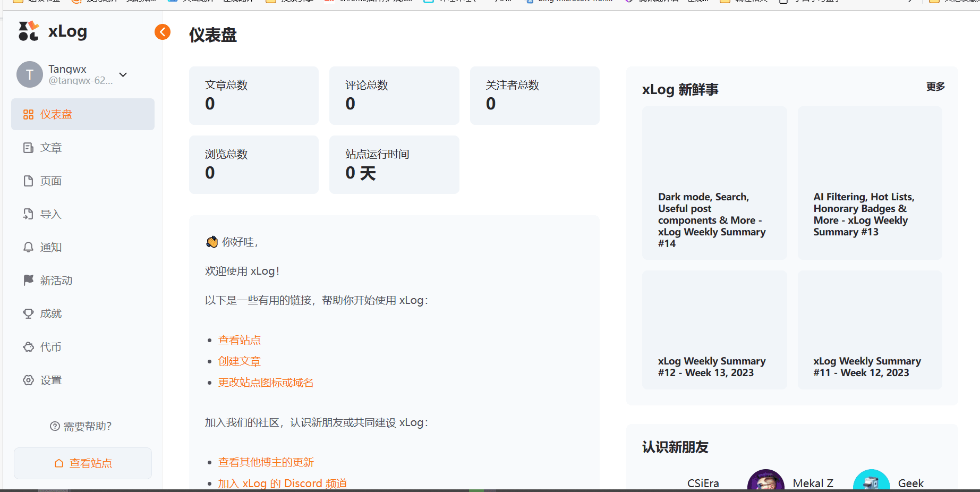Click the 文章总数 stat card
Screen dimensions: 980x492
pyautogui.click(x=254, y=96)
